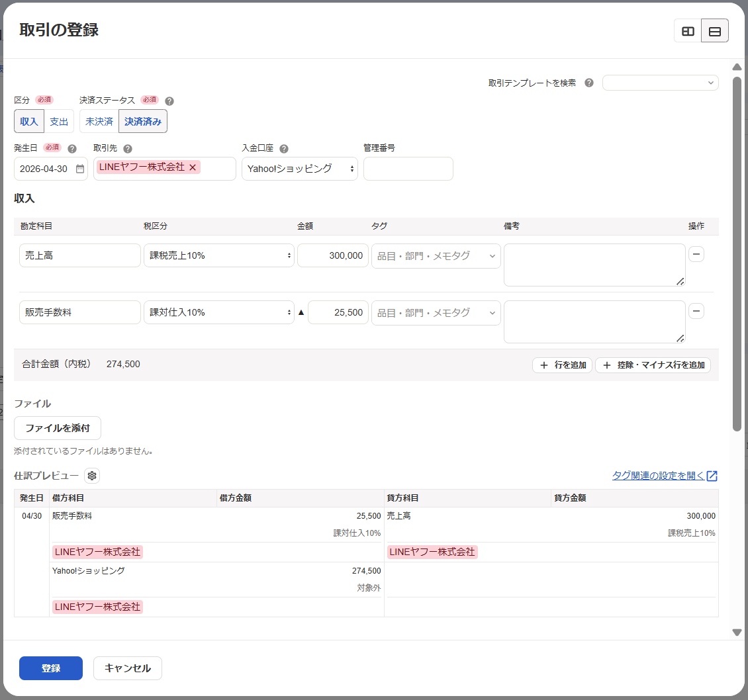Click 売上高 in the journal preview credit column
This screenshot has height=700, width=748.
pyautogui.click(x=398, y=516)
